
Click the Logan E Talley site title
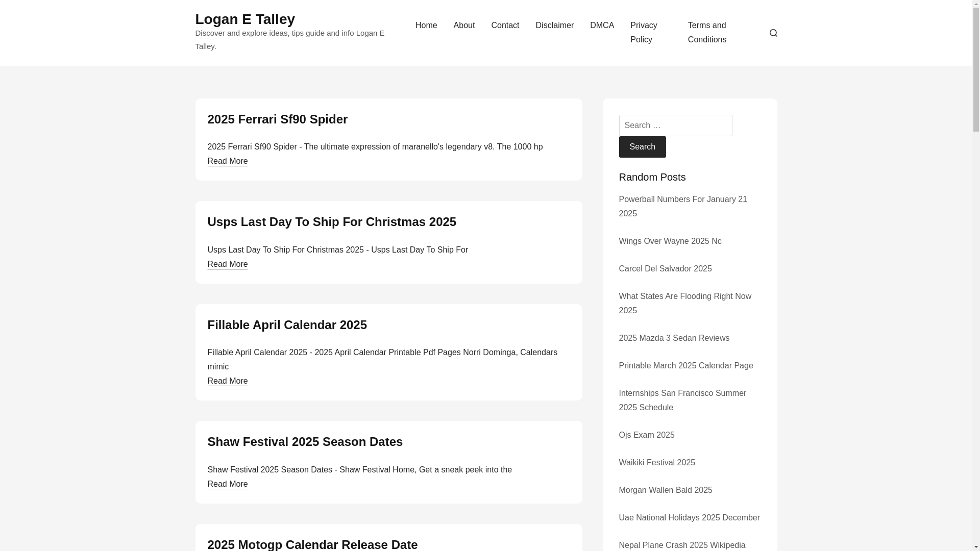point(245,19)
